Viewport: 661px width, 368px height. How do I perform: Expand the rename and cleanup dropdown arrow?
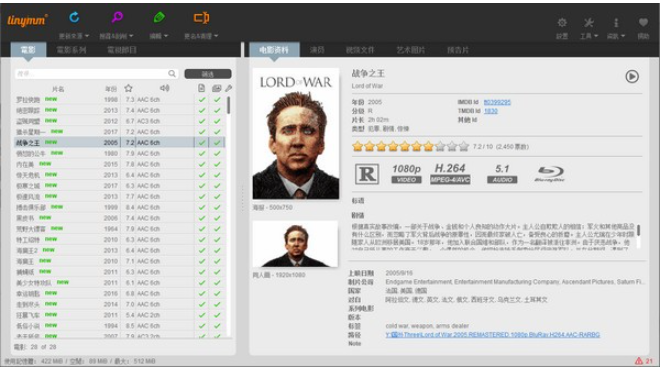click(216, 36)
